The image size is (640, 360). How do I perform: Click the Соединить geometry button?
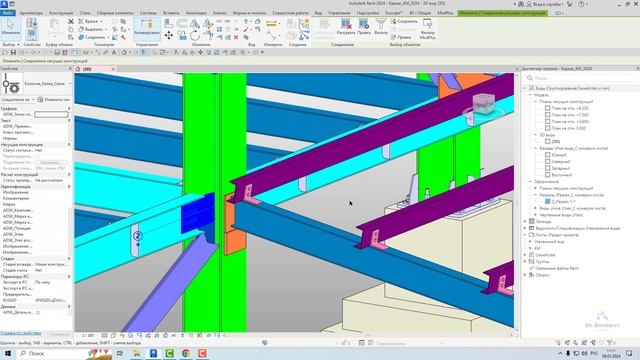(x=93, y=37)
